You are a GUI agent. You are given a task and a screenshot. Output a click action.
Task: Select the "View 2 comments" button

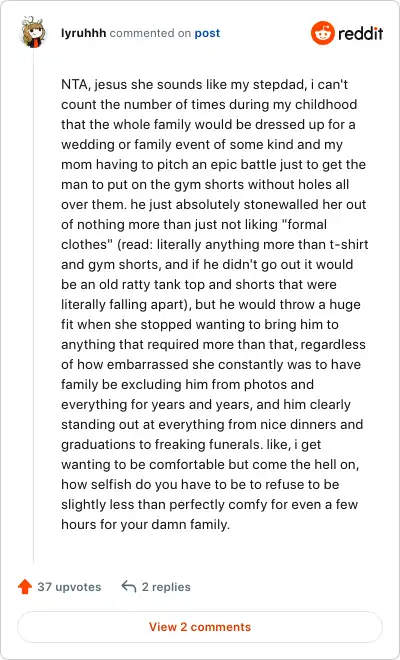coord(200,627)
